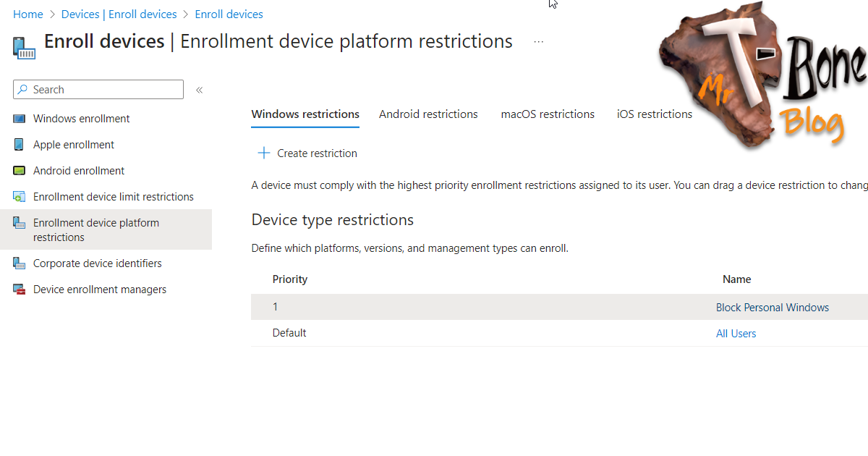The width and height of the screenshot is (868, 456).
Task: Click the plus icon for Create restriction
Action: tap(264, 153)
